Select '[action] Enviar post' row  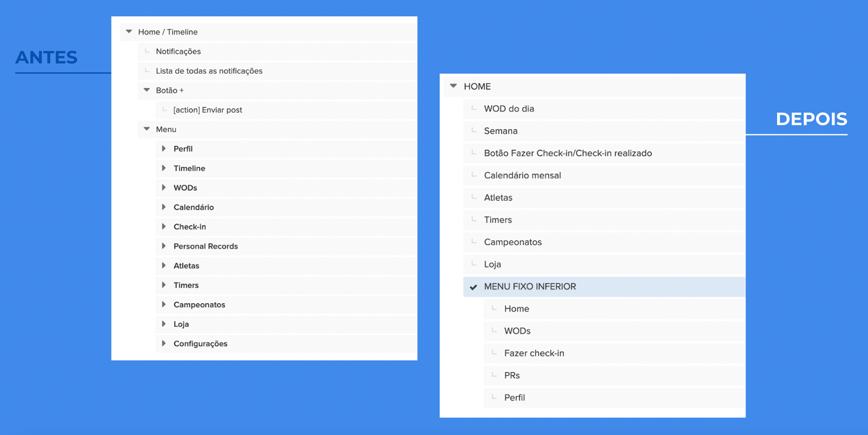pyautogui.click(x=286, y=110)
